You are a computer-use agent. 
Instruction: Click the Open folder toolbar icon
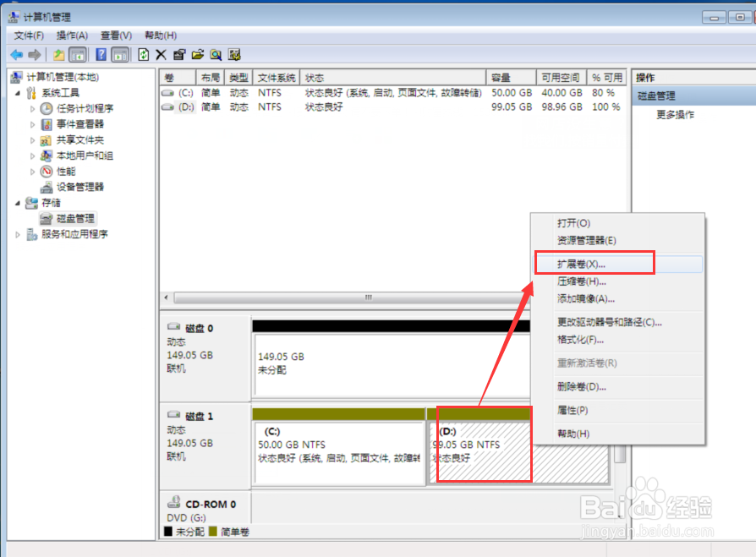pyautogui.click(x=198, y=54)
